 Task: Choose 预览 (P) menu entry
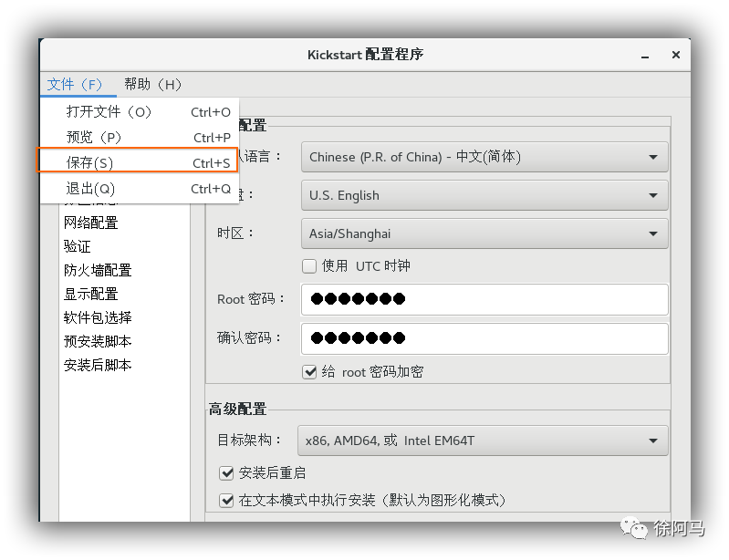coord(140,138)
